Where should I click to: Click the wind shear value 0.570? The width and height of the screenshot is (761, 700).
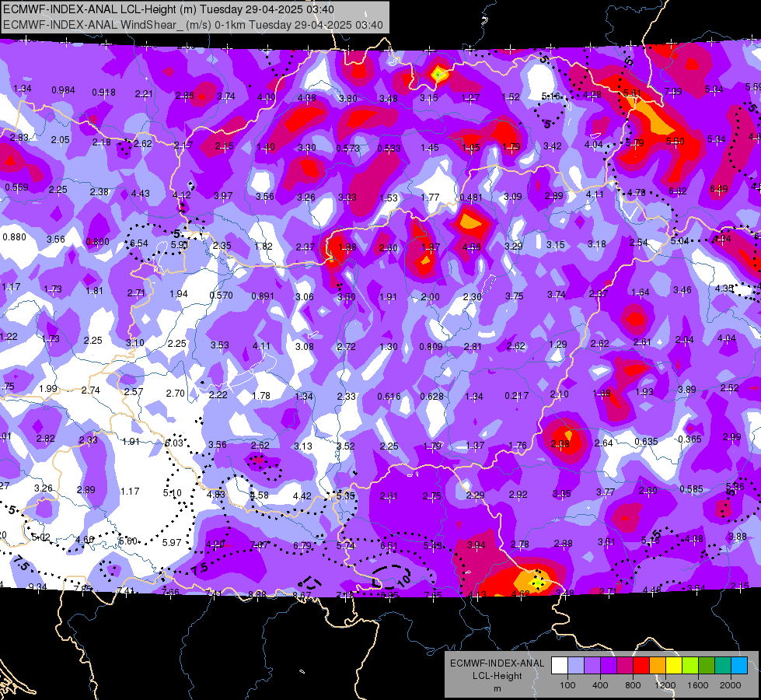click(221, 295)
